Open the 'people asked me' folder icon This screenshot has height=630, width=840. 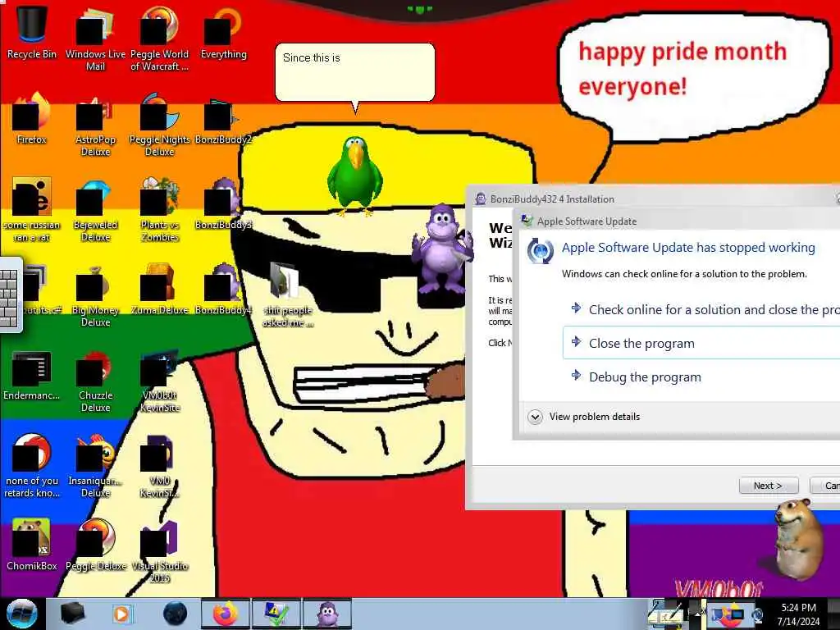tap(287, 294)
